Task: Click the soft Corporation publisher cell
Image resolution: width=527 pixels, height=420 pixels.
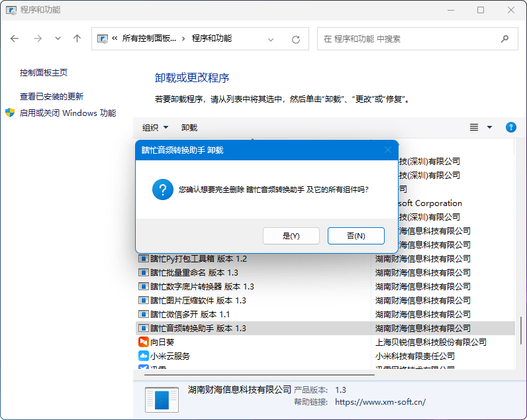Action: (430, 203)
